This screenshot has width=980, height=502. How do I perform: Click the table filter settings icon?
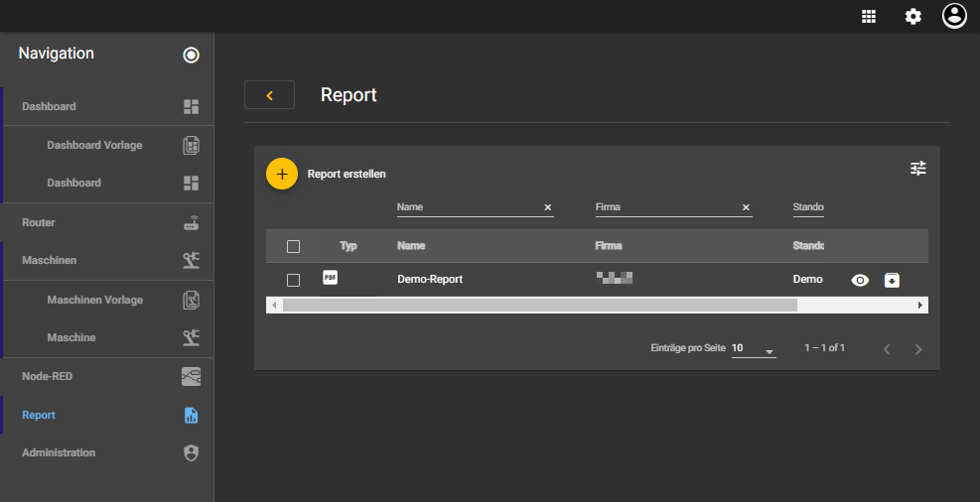tap(918, 169)
